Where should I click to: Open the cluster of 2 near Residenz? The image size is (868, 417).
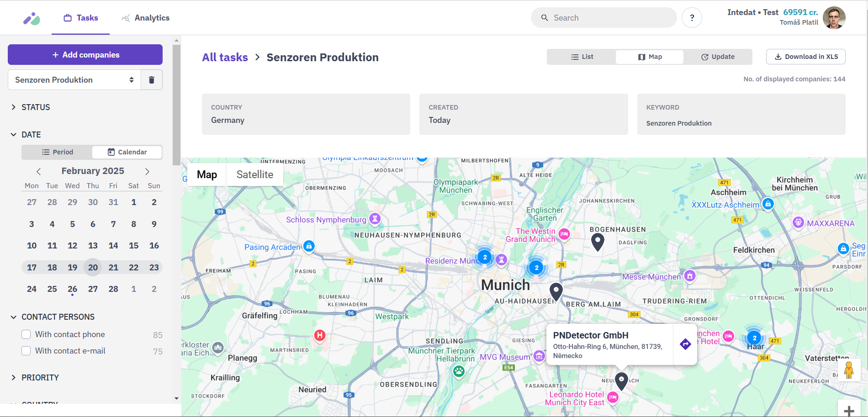[x=485, y=257]
